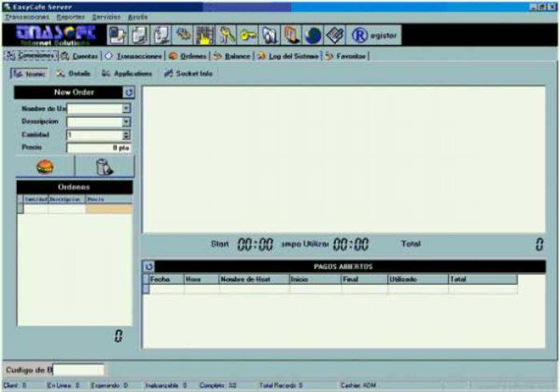Viewport: 560px width, 392px height.
Task: Click the Cantidad spinner arrows
Action: 126,135
